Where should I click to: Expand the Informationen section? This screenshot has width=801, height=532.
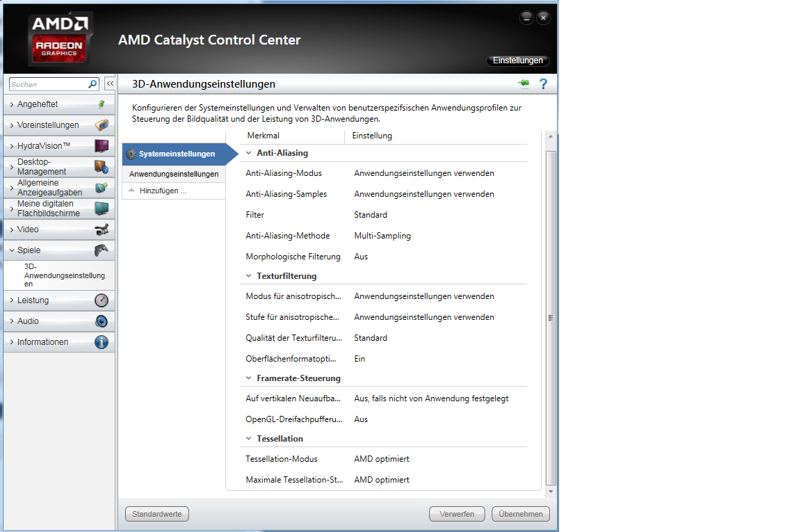point(12,342)
